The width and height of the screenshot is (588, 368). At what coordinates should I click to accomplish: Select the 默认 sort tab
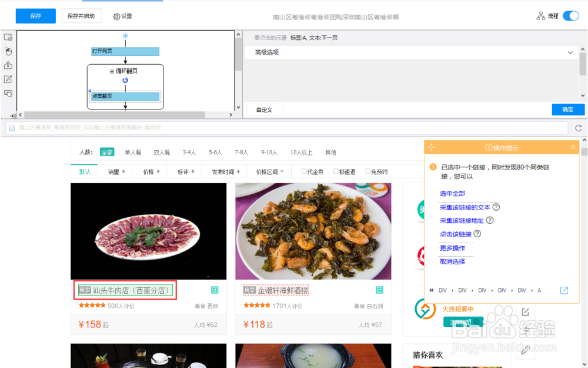coord(84,171)
